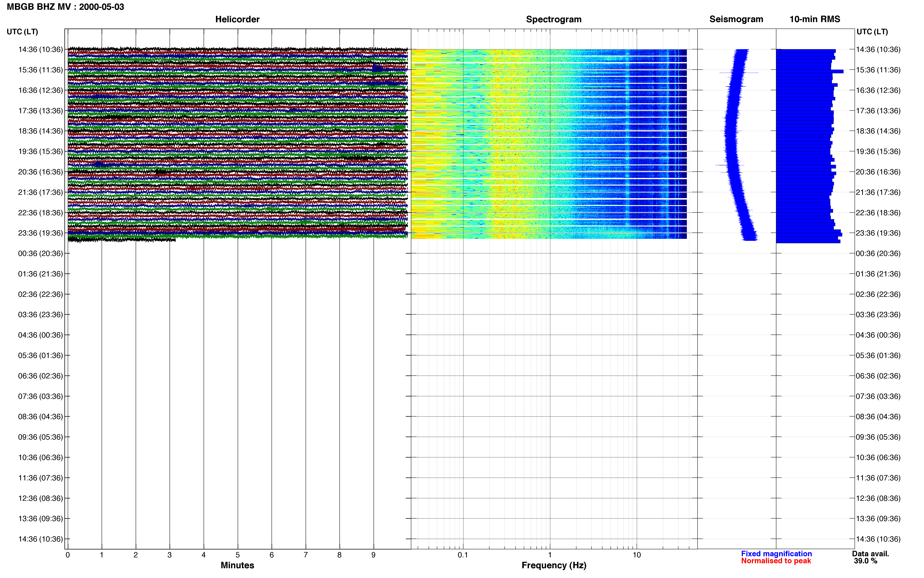924x578 pixels.
Task: Click left time label '07:36 (03:36)'
Action: coord(41,396)
